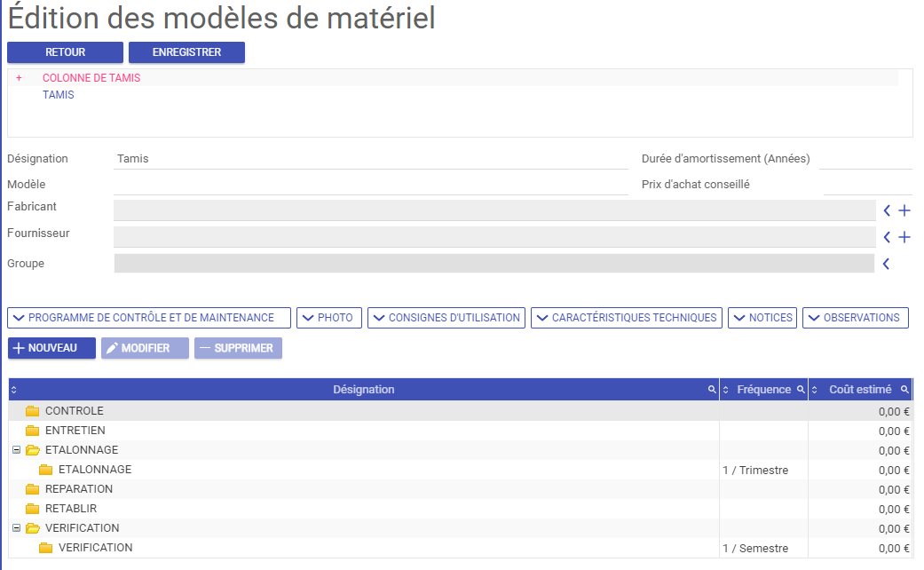
Task: Open the NOTICES tab
Action: coord(762,318)
